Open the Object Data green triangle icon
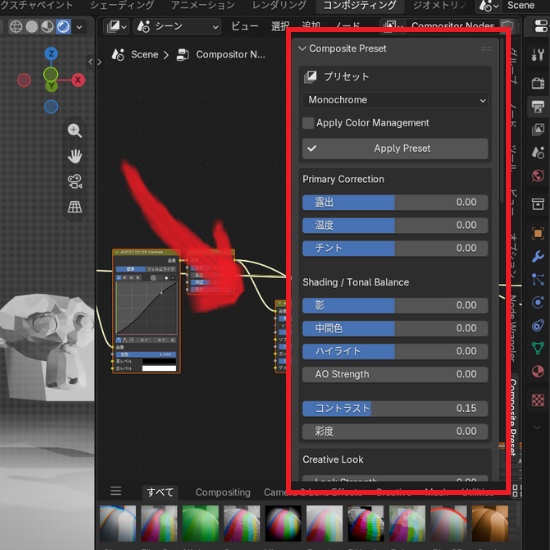 point(538,348)
